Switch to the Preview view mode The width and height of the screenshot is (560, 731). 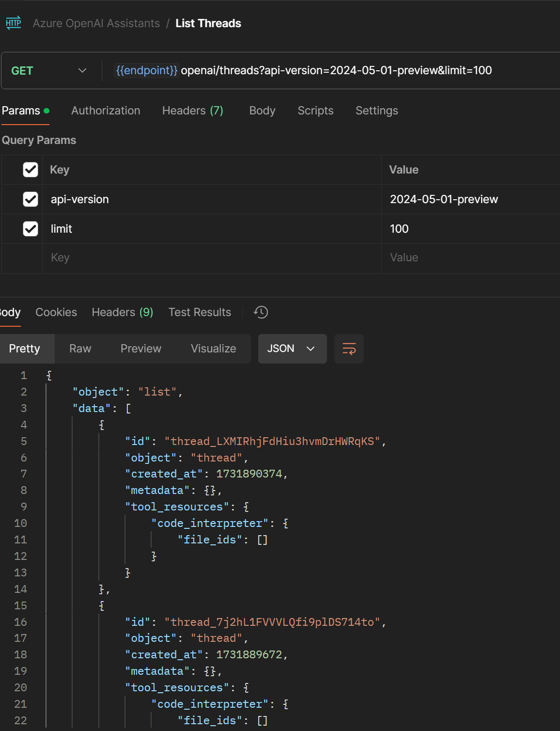coord(141,349)
